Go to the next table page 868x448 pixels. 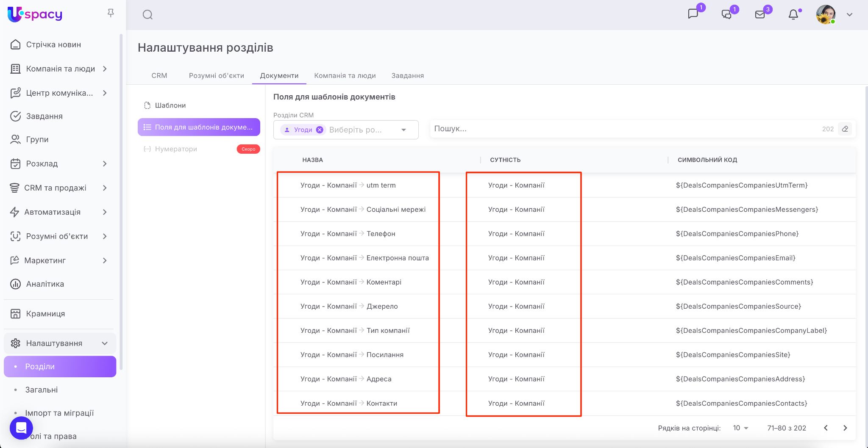tap(845, 428)
